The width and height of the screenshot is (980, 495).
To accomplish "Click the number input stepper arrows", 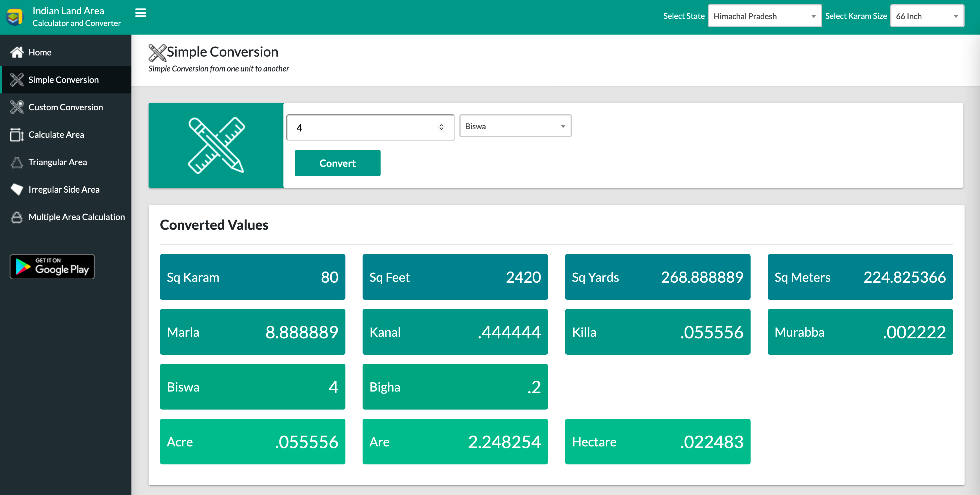I will click(441, 127).
